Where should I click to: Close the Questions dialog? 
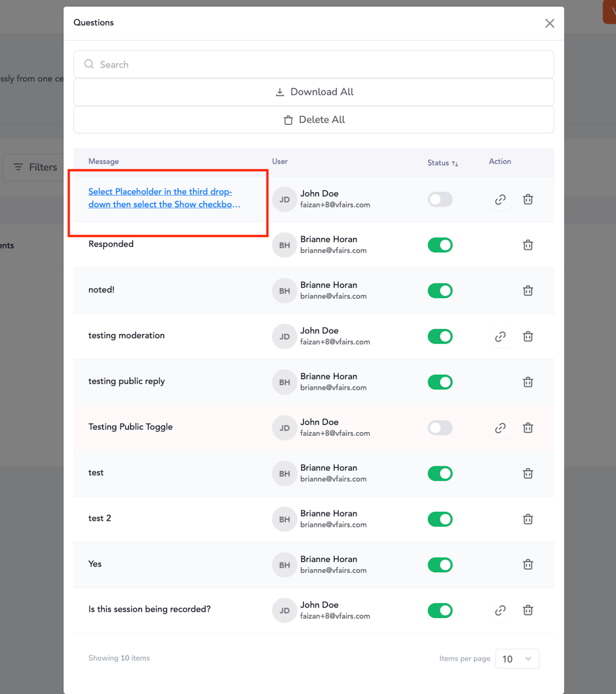[x=550, y=24]
